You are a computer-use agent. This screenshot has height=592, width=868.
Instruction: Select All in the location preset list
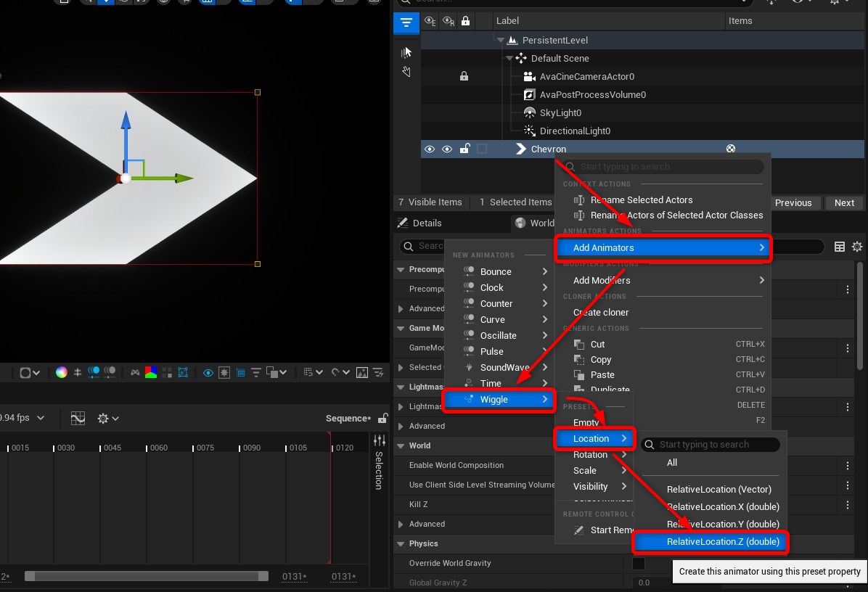click(671, 463)
